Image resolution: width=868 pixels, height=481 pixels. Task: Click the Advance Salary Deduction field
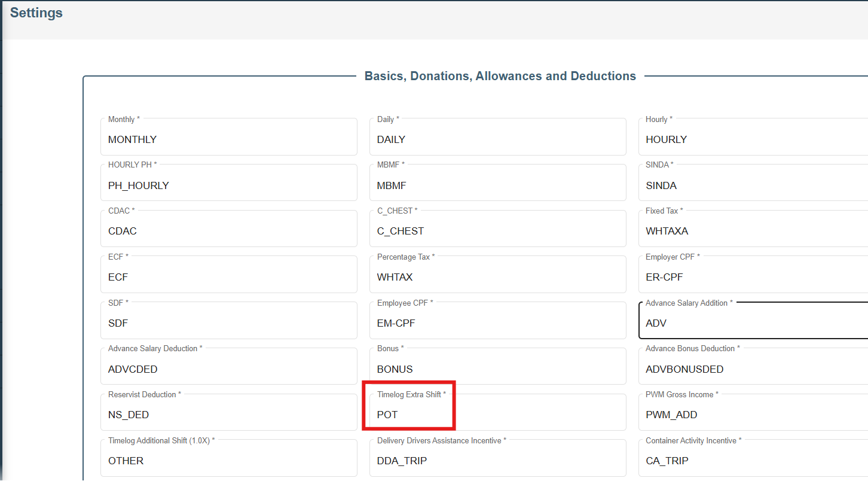click(x=228, y=369)
